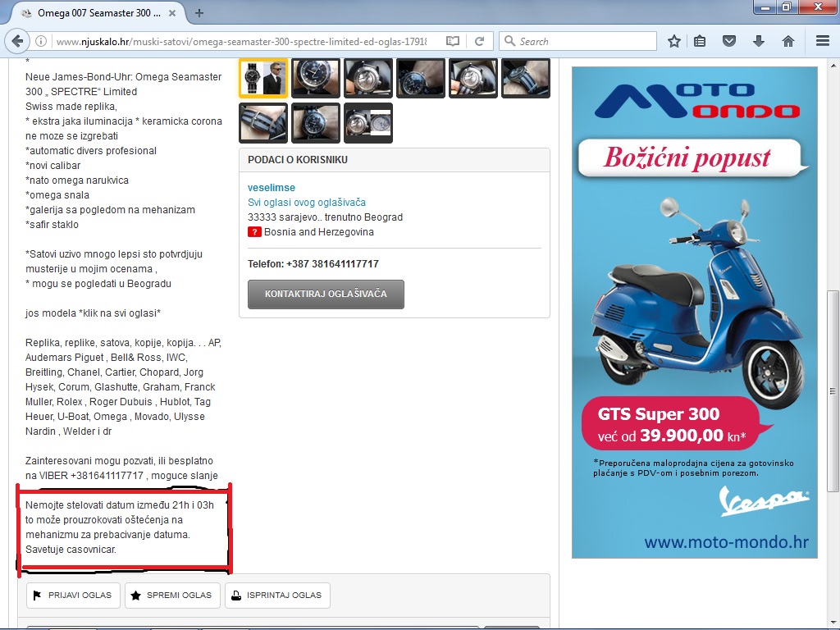Open the downloads arrow icon

point(759,41)
